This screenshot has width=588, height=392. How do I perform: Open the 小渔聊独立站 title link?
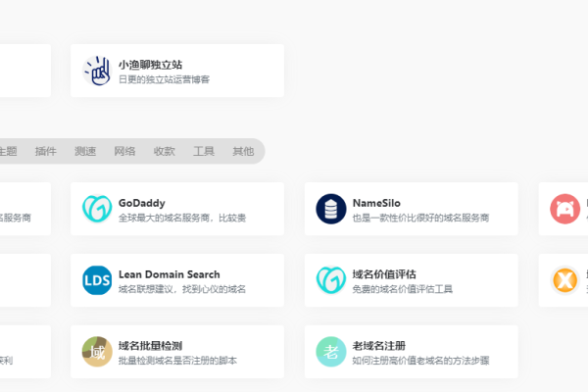coord(150,65)
